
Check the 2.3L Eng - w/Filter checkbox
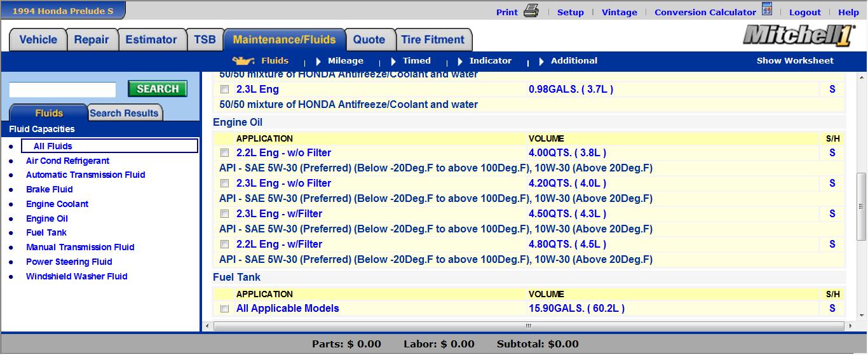click(224, 214)
